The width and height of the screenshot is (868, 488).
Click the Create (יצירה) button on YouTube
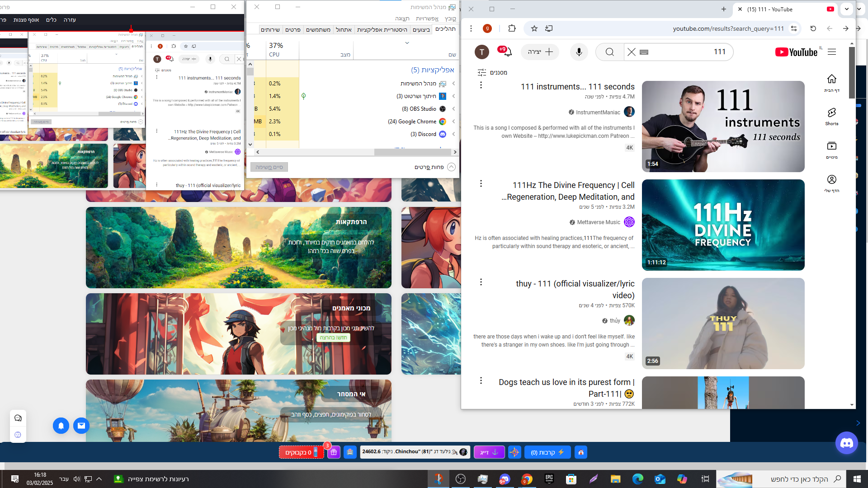[x=540, y=52]
